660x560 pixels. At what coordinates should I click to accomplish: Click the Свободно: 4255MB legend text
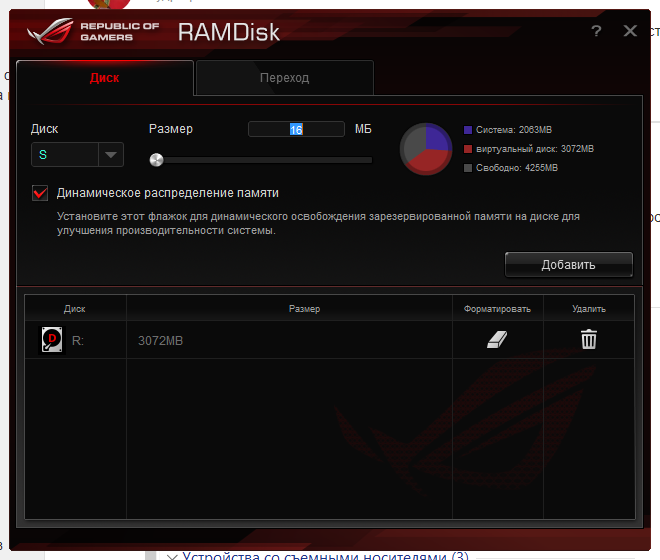pyautogui.click(x=517, y=168)
